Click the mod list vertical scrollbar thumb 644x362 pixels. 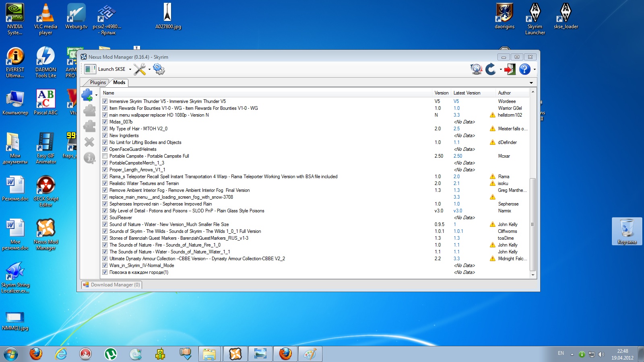533,224
